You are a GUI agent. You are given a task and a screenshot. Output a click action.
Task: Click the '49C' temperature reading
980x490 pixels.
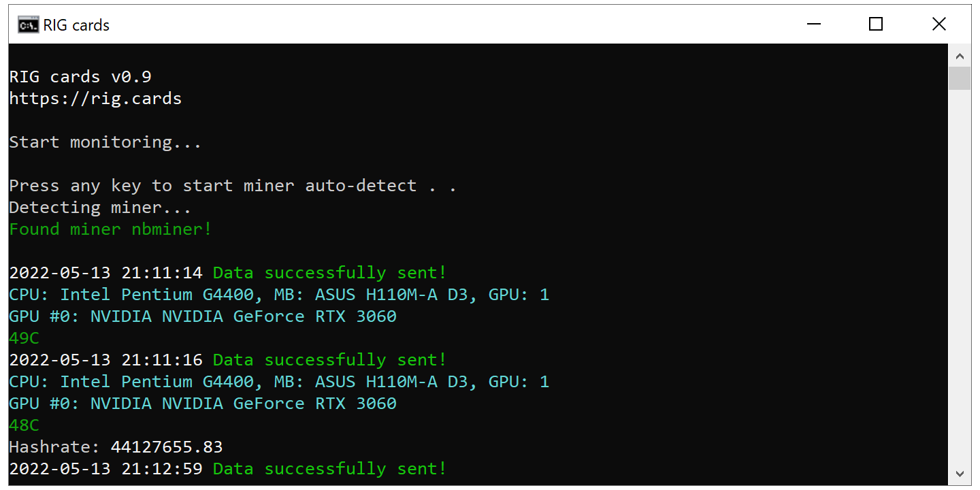(x=23, y=338)
